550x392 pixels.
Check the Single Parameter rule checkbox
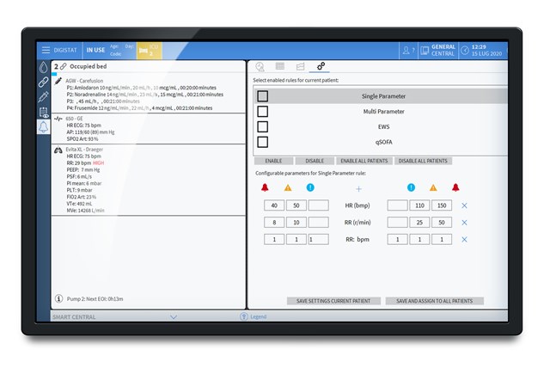pyautogui.click(x=263, y=96)
